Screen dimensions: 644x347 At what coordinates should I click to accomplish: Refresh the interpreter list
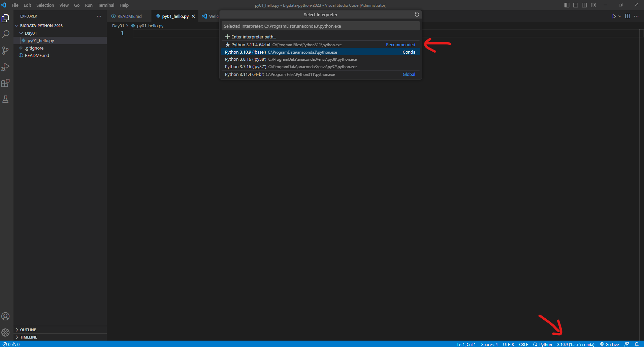(x=417, y=15)
